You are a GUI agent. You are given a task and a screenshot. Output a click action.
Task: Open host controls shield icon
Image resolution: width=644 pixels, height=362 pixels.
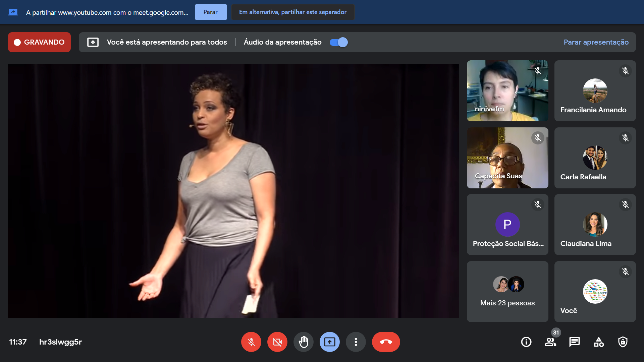pyautogui.click(x=623, y=342)
